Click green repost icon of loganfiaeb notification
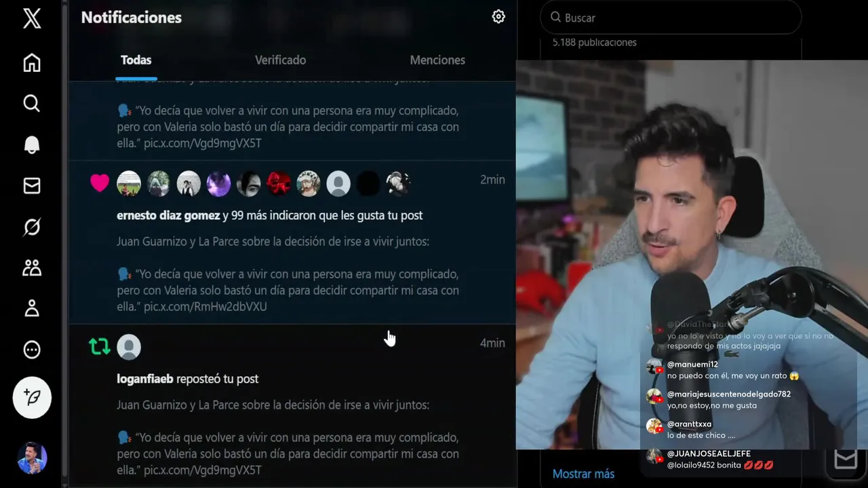The width and height of the screenshot is (868, 488). [100, 347]
